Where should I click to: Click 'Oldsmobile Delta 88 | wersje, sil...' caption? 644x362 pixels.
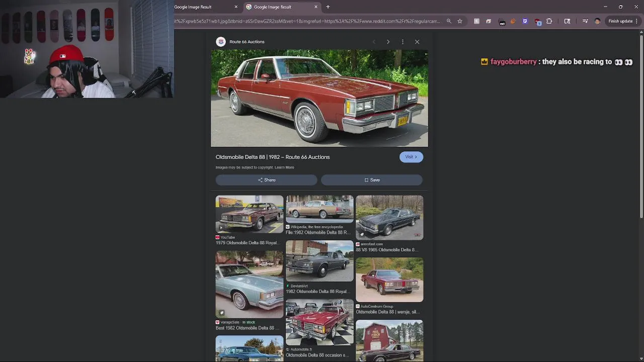(387, 312)
